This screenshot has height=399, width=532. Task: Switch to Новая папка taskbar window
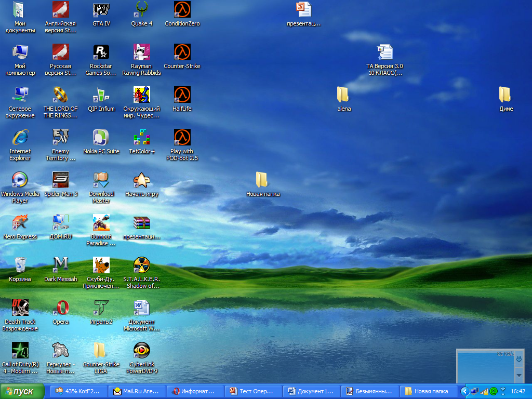(x=428, y=392)
